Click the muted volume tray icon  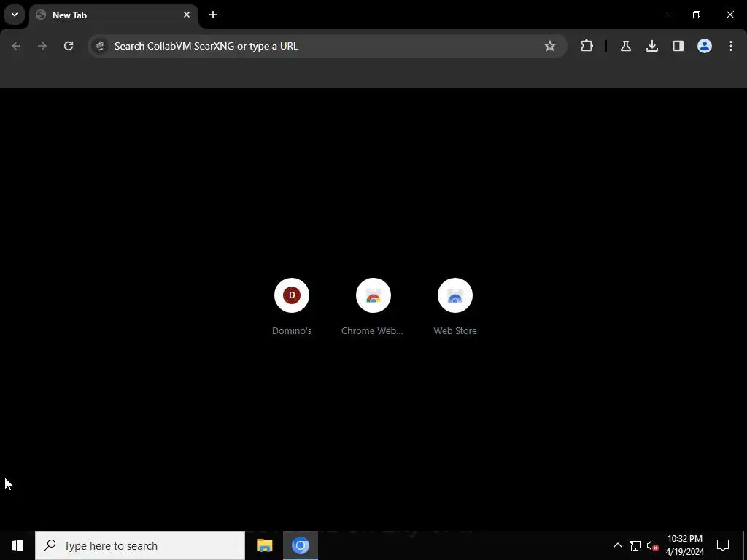tap(653, 545)
